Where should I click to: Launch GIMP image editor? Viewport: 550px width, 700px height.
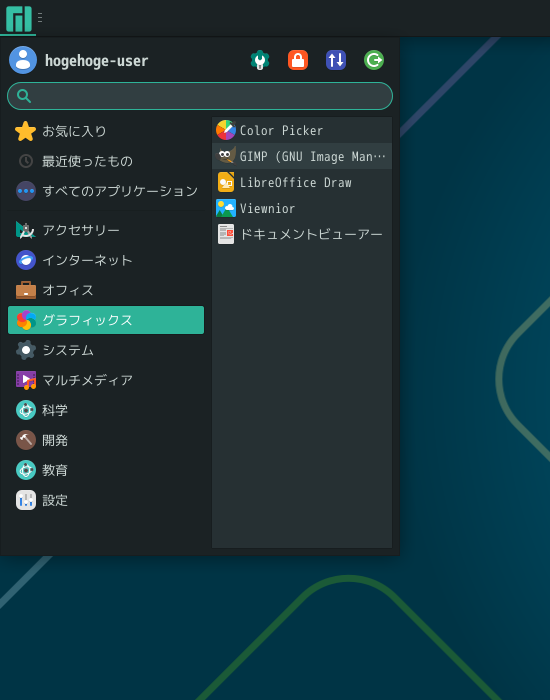tap(302, 156)
